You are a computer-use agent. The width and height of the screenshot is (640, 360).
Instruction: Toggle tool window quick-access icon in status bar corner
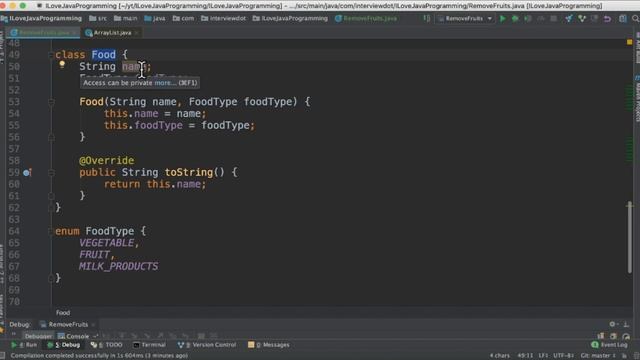tap(3, 356)
